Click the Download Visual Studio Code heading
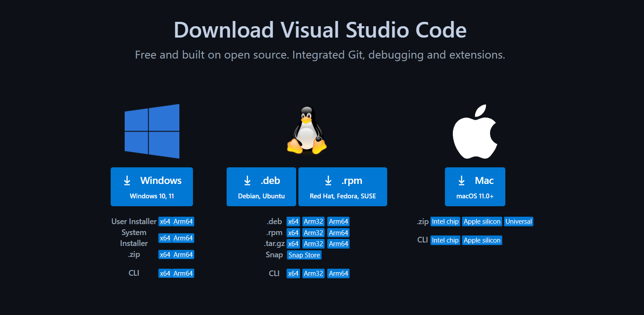644x315 pixels. (320, 30)
